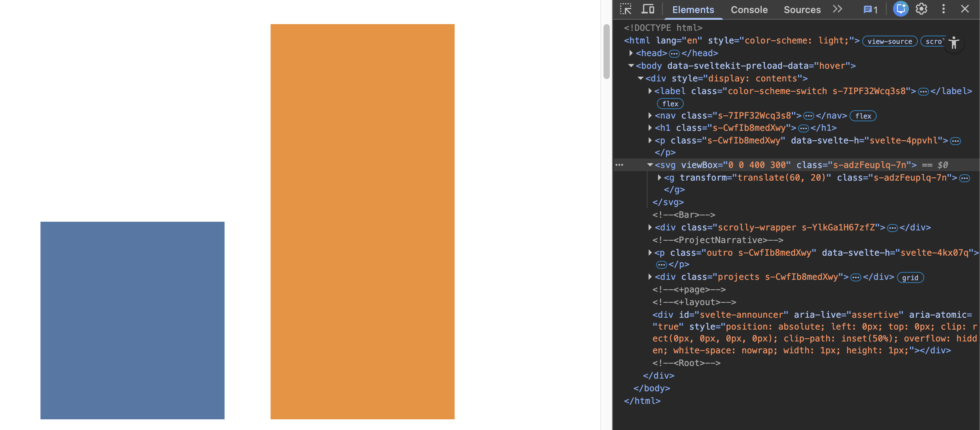Image resolution: width=980 pixels, height=430 pixels.
Task: Collapse the svg element in the tree
Action: coord(650,165)
